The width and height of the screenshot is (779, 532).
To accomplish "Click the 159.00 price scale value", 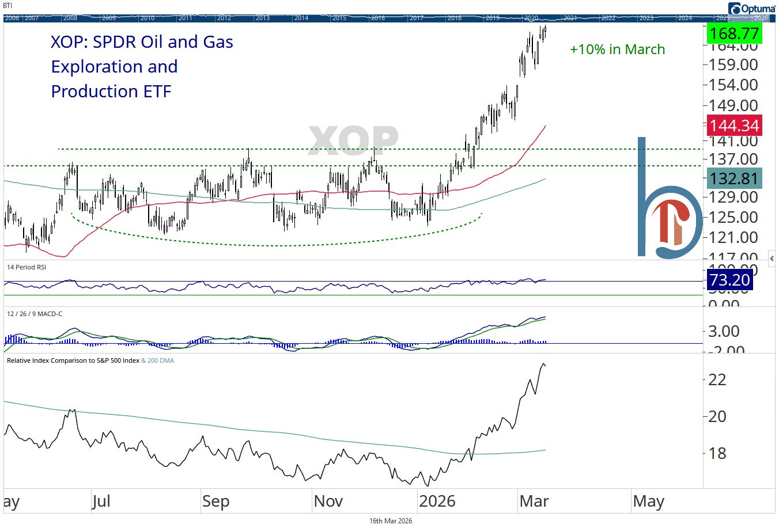I will 733,64.
